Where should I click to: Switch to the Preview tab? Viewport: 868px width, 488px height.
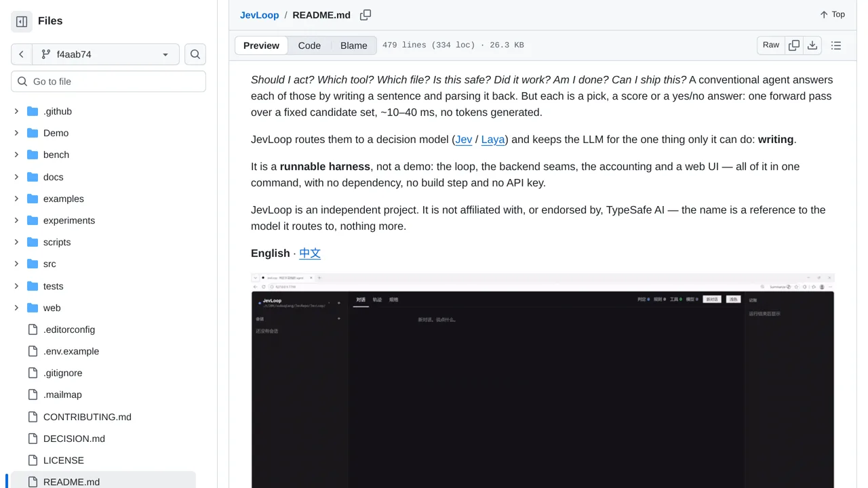click(261, 45)
